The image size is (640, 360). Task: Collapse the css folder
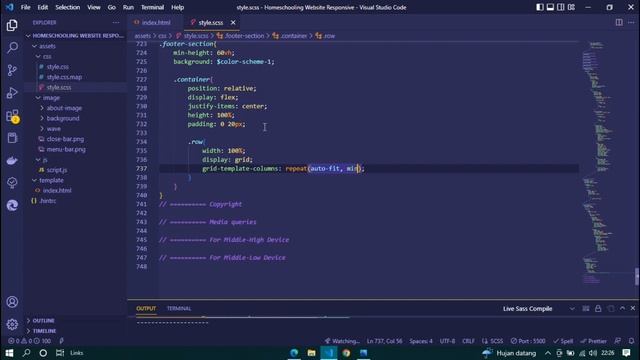47,56
